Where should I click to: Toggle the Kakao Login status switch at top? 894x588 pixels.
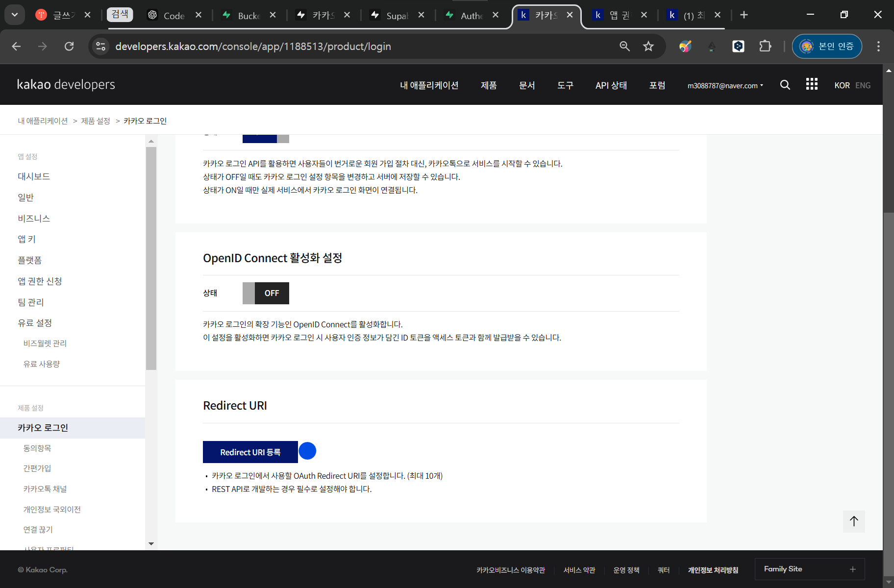(266, 139)
